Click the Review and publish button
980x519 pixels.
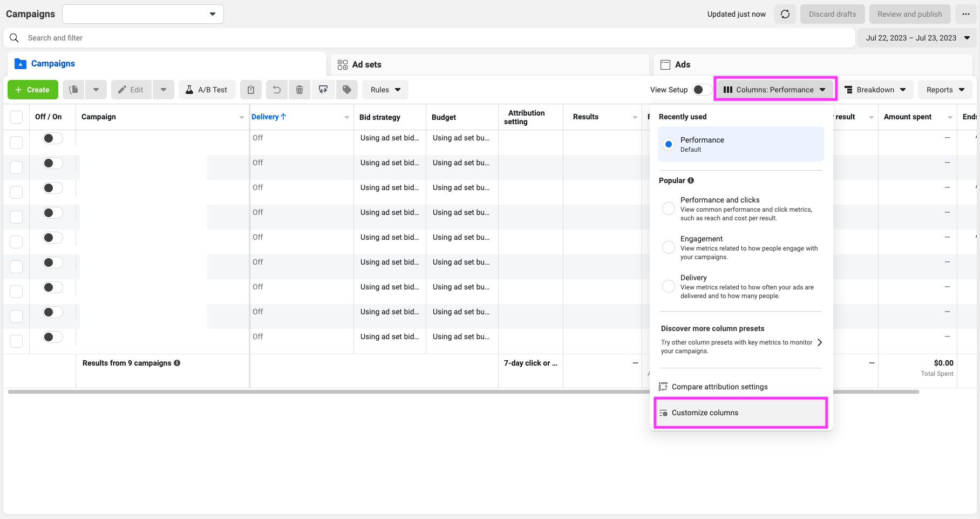[909, 14]
